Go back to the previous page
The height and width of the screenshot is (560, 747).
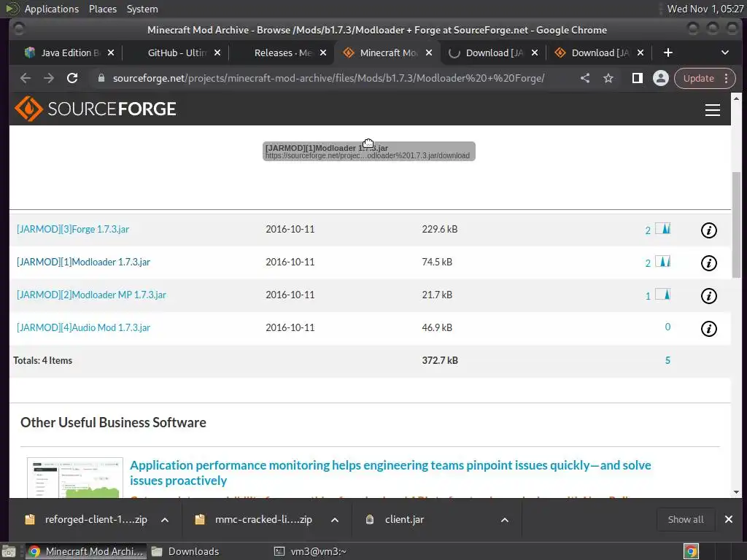(26, 78)
